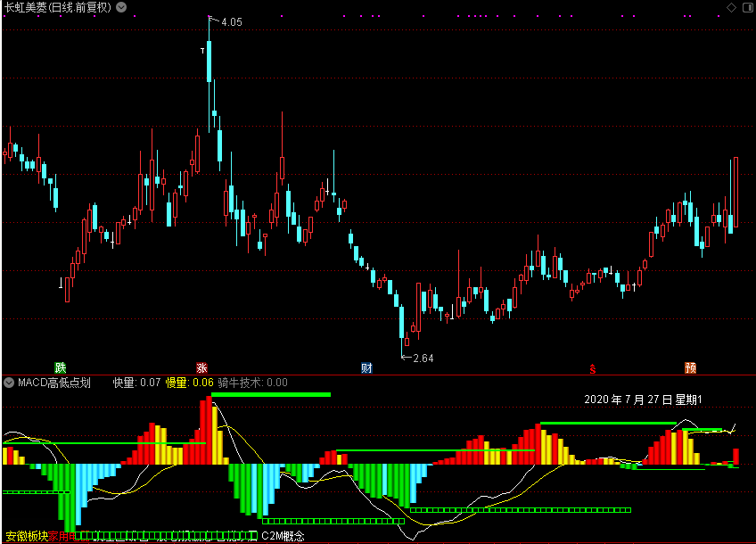
Task: Click the 2.64 low price label
Action: pyautogui.click(x=423, y=359)
